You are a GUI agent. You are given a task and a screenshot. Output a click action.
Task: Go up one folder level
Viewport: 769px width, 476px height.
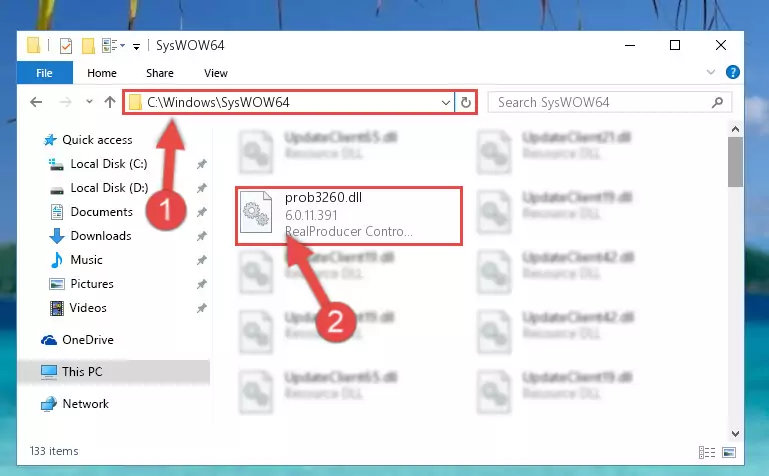click(110, 102)
